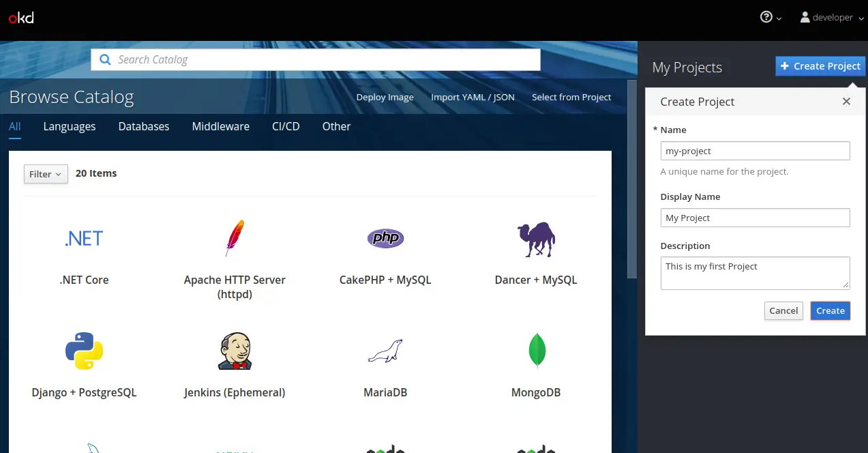This screenshot has width=868, height=453.
Task: Switch to the Middleware tab
Action: (x=221, y=126)
